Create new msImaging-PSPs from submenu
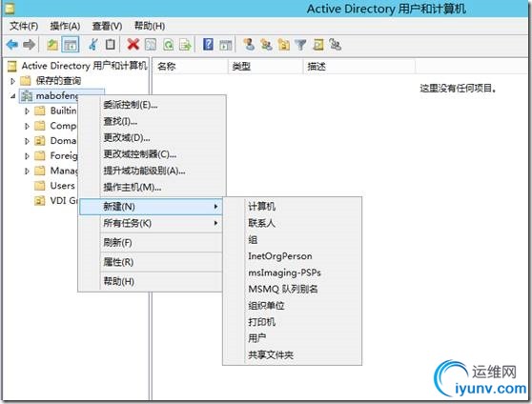 click(292, 273)
